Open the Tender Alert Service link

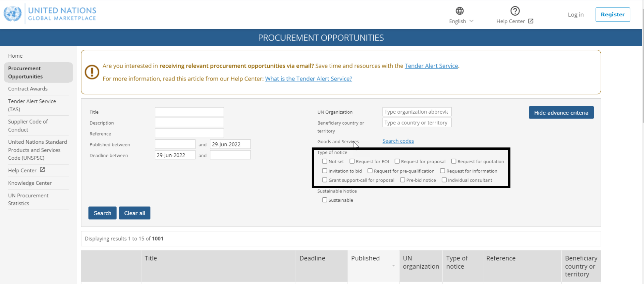tap(431, 66)
